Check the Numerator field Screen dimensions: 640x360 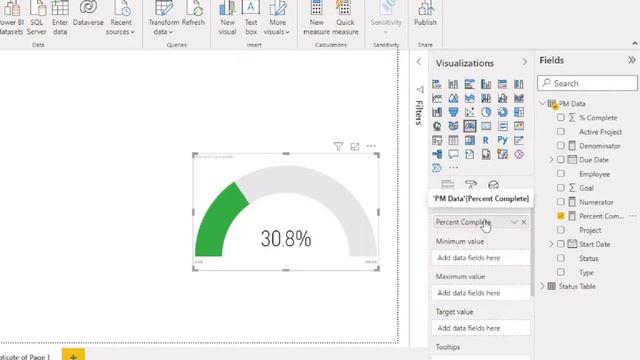(561, 202)
